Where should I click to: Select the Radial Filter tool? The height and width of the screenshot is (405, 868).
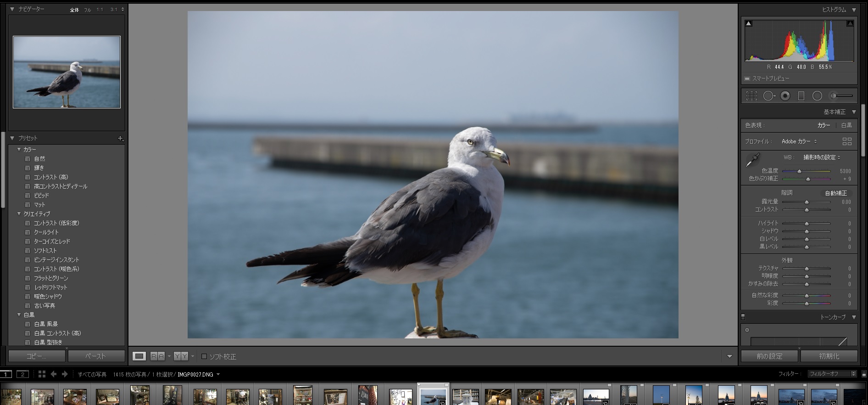[x=817, y=96]
